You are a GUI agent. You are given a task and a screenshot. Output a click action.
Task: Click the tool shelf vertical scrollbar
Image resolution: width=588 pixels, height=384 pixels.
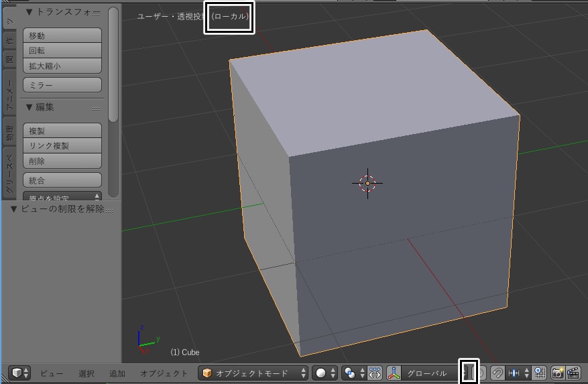click(113, 64)
